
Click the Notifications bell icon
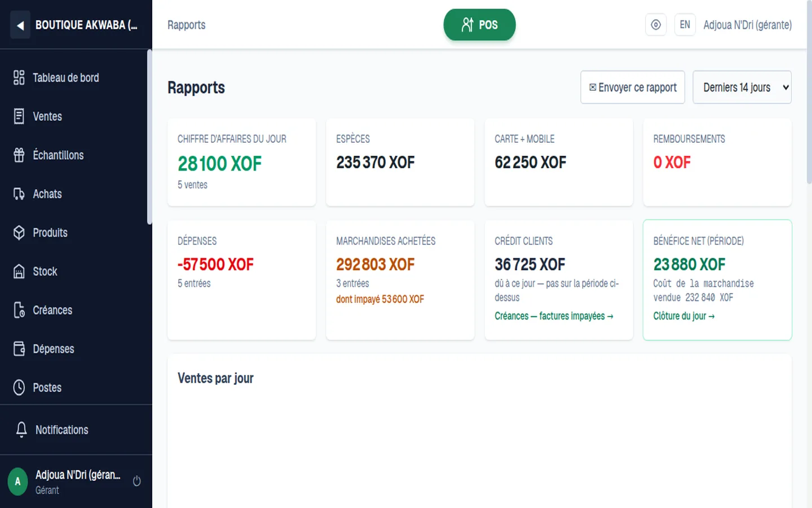21,430
